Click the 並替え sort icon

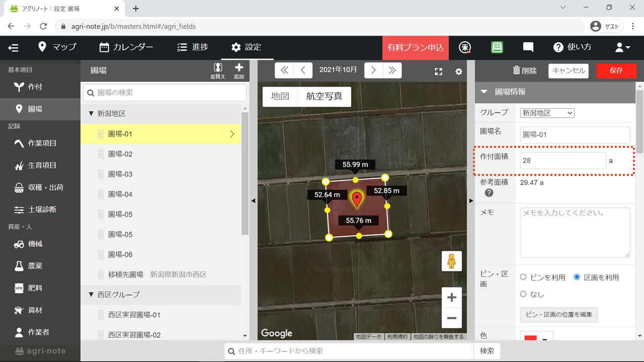(217, 68)
